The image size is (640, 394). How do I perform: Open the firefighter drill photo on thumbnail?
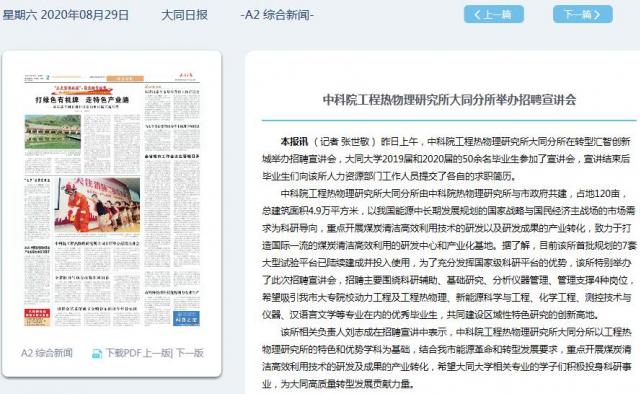pos(97,205)
